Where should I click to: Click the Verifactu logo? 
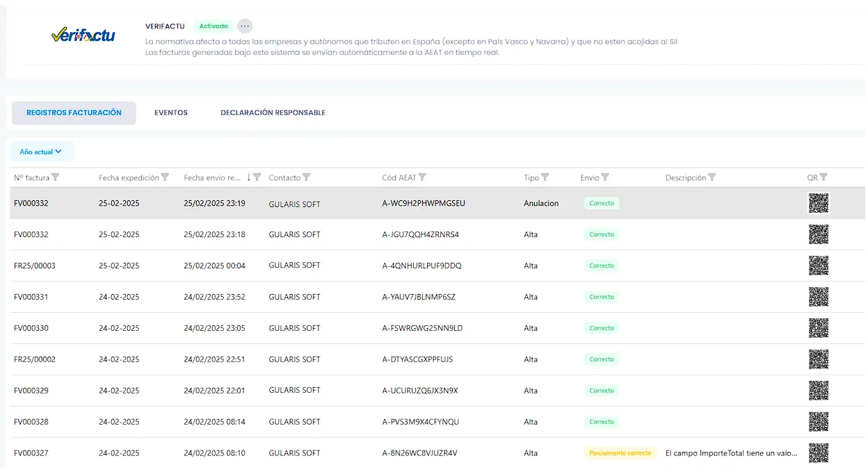coord(83,35)
